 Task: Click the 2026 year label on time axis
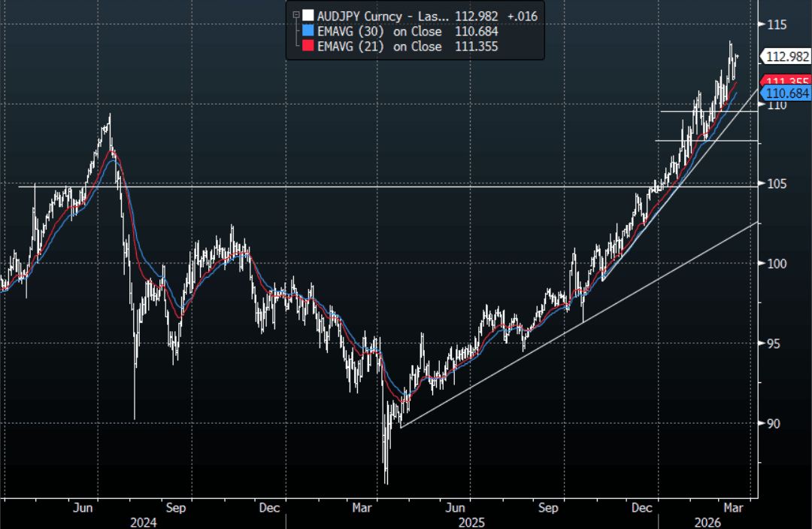[x=706, y=521]
